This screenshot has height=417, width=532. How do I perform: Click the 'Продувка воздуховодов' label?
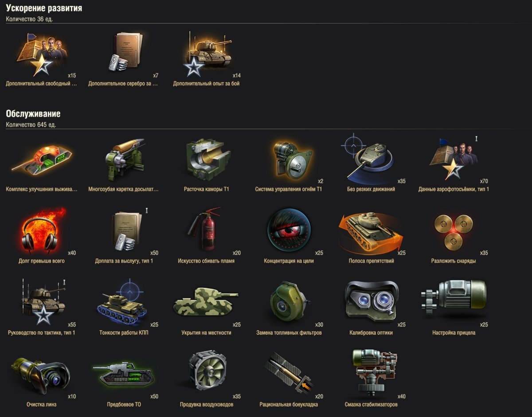tap(206, 405)
